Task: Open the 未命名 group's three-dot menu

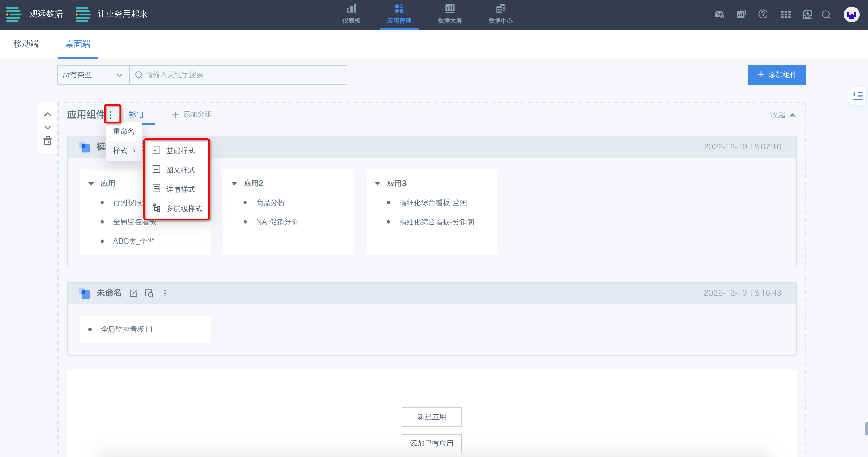Action: [x=165, y=293]
